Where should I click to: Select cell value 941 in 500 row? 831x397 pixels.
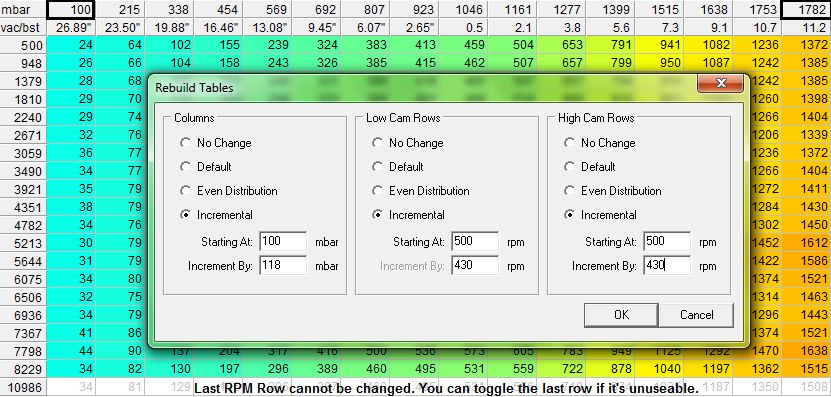point(660,45)
